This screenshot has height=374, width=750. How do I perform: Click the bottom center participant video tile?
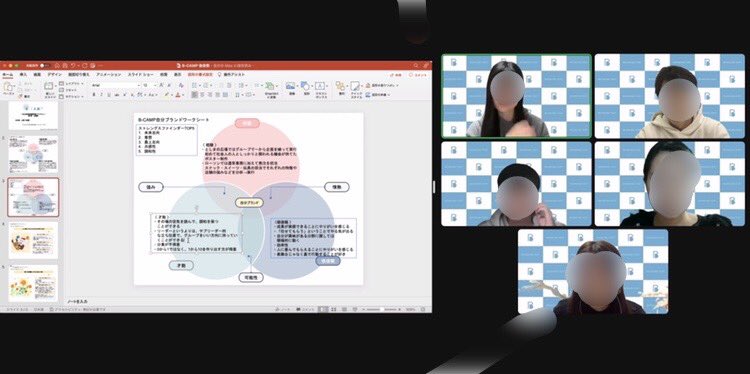point(593,271)
